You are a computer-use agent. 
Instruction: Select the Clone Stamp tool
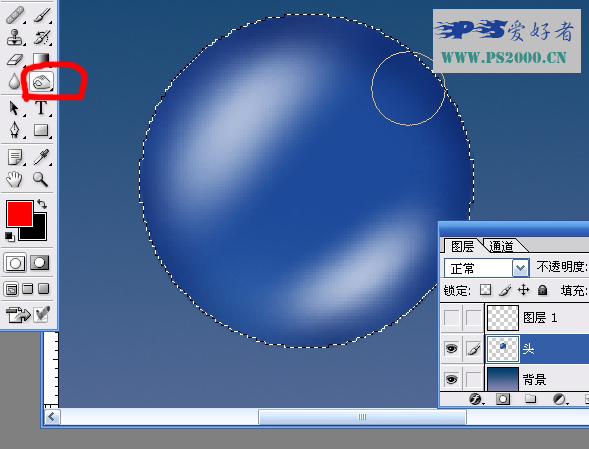(x=15, y=38)
